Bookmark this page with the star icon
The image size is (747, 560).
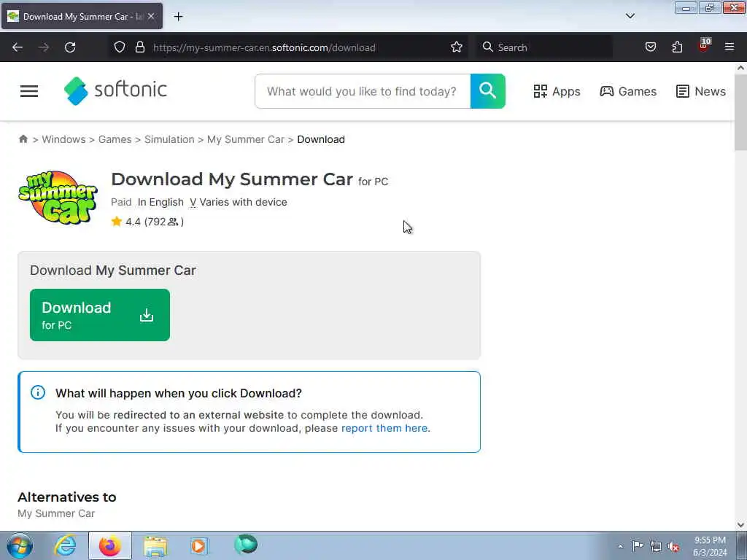(x=457, y=47)
